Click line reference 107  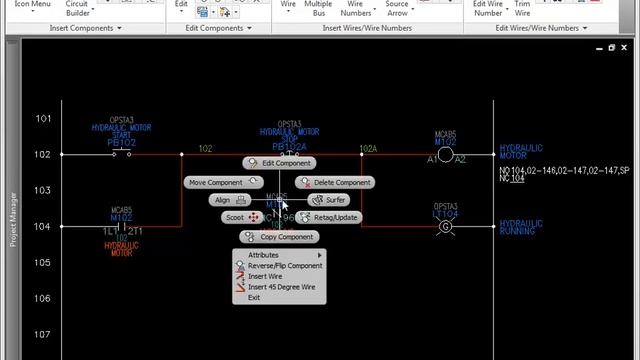42,334
